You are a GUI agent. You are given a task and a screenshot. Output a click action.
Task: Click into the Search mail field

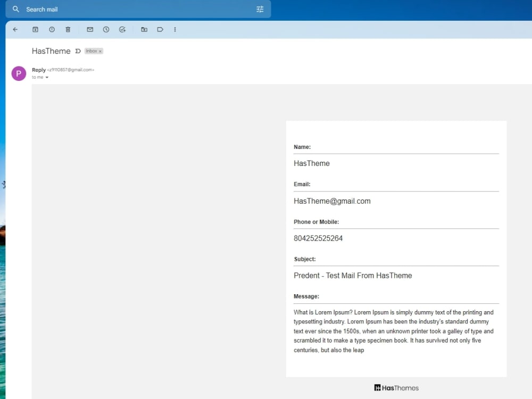click(139, 9)
